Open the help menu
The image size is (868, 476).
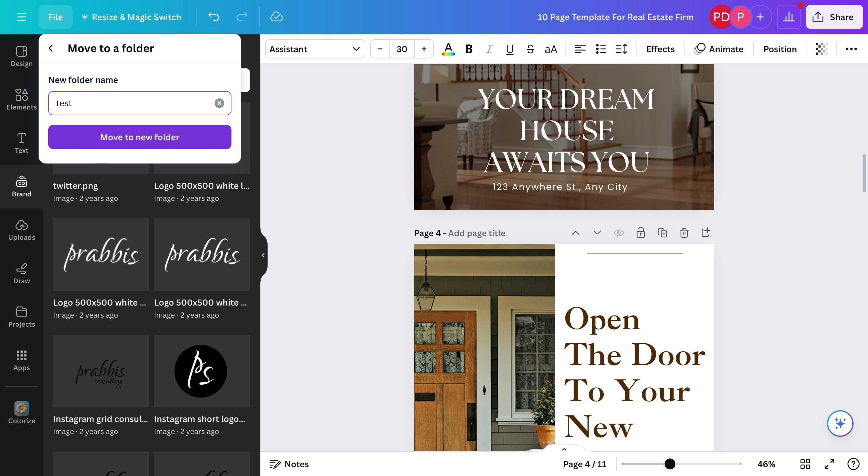[x=853, y=464]
